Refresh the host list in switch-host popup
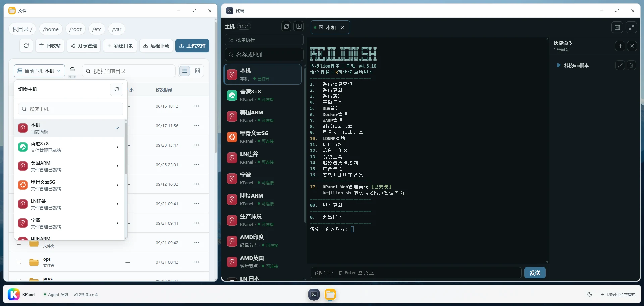Image resolution: width=644 pixels, height=306 pixels. [117, 89]
